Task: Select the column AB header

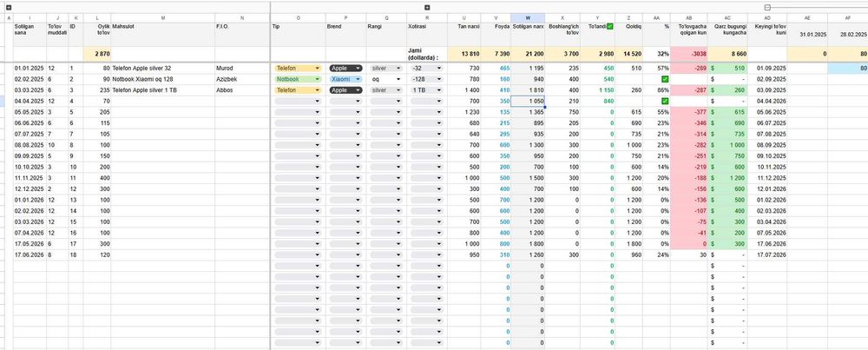Action: click(688, 17)
